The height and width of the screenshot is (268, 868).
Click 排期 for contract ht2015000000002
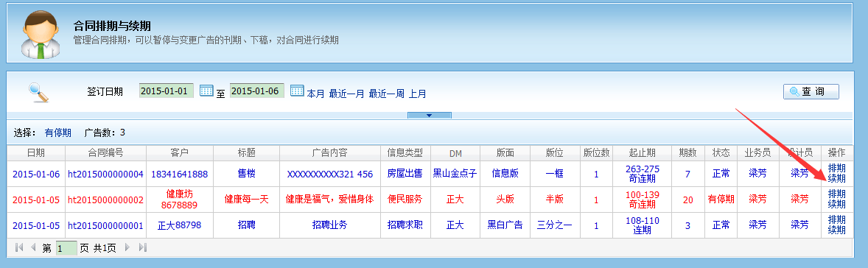pyautogui.click(x=836, y=194)
